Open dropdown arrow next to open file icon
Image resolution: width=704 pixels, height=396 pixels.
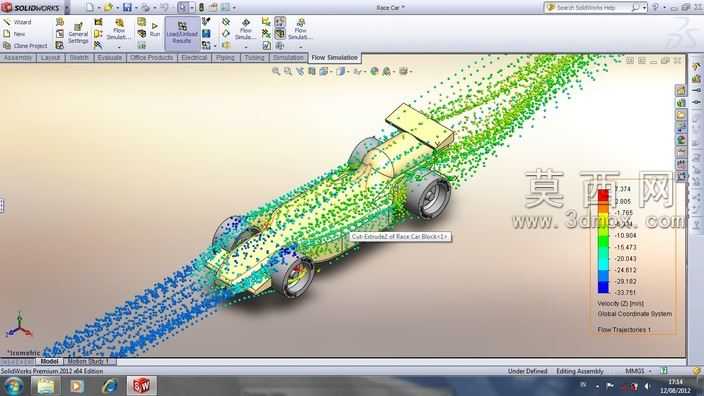(x=117, y=8)
